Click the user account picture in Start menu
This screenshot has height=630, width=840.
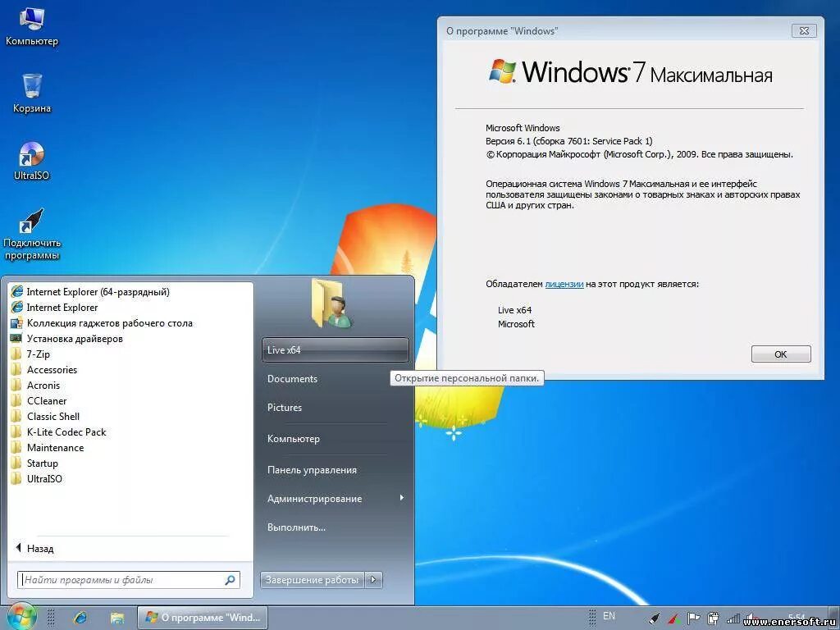[331, 303]
